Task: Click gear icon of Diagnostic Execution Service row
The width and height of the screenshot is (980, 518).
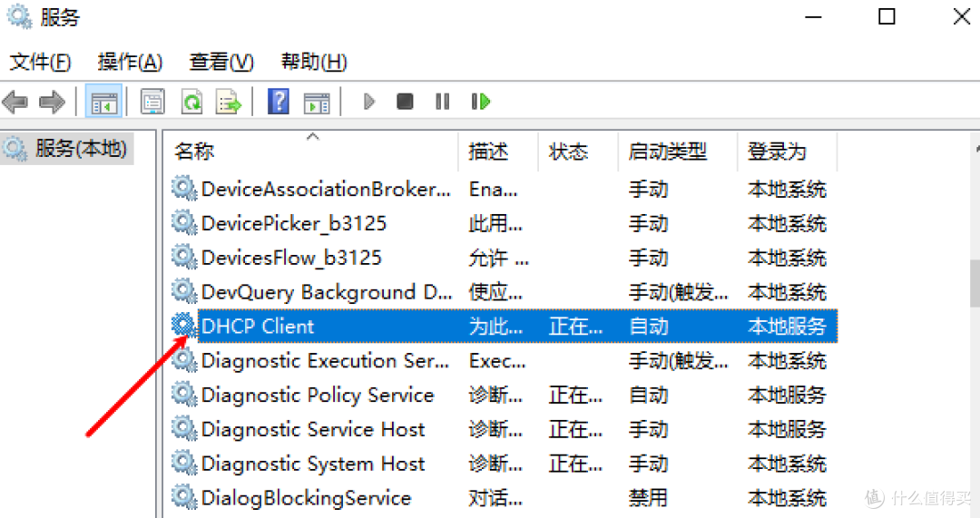Action: 184,360
